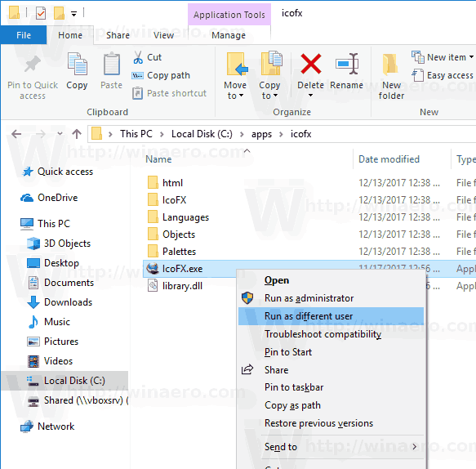
Task: Expand breadcrumb chevron after apps
Action: (x=281, y=134)
